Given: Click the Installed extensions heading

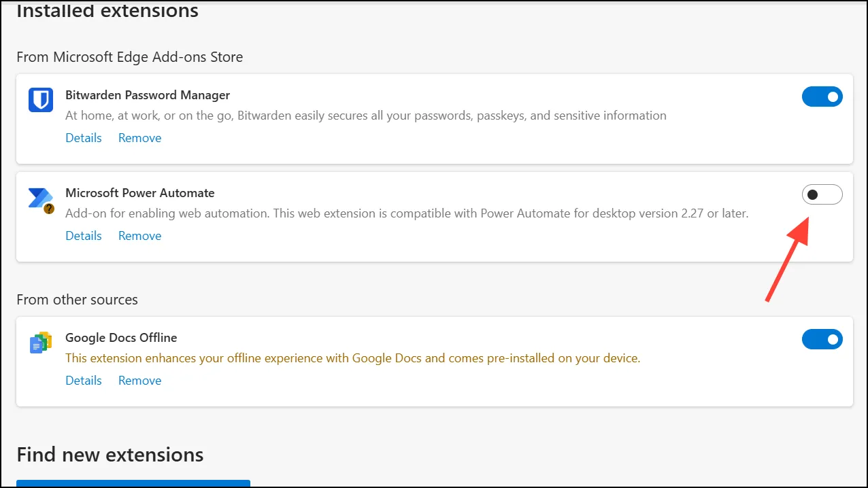Looking at the screenshot, I should [107, 11].
